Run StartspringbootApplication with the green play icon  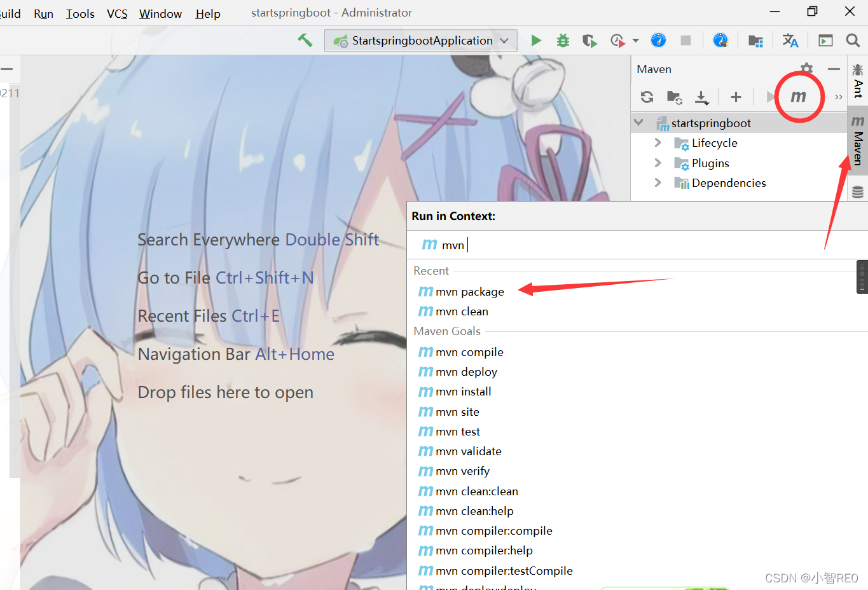coord(536,41)
